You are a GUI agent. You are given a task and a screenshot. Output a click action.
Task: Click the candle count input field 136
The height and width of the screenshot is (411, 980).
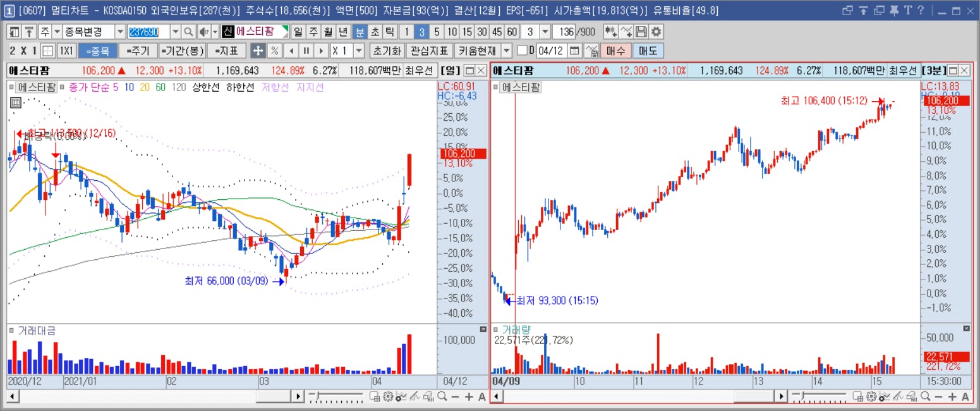(x=564, y=32)
